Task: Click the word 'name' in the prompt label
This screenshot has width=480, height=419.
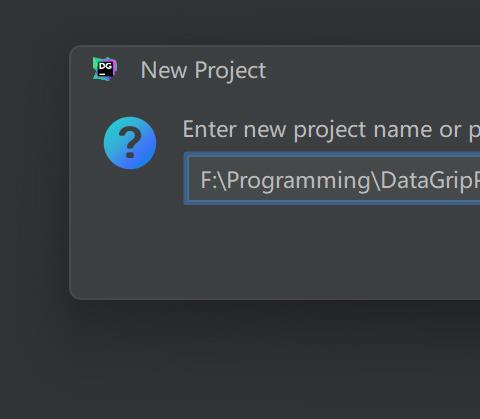Action: point(403,130)
